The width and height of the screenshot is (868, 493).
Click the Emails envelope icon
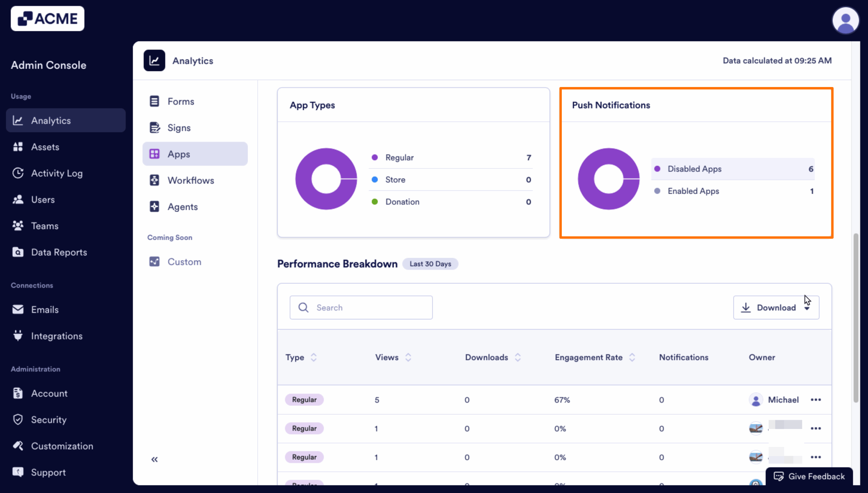coord(18,309)
